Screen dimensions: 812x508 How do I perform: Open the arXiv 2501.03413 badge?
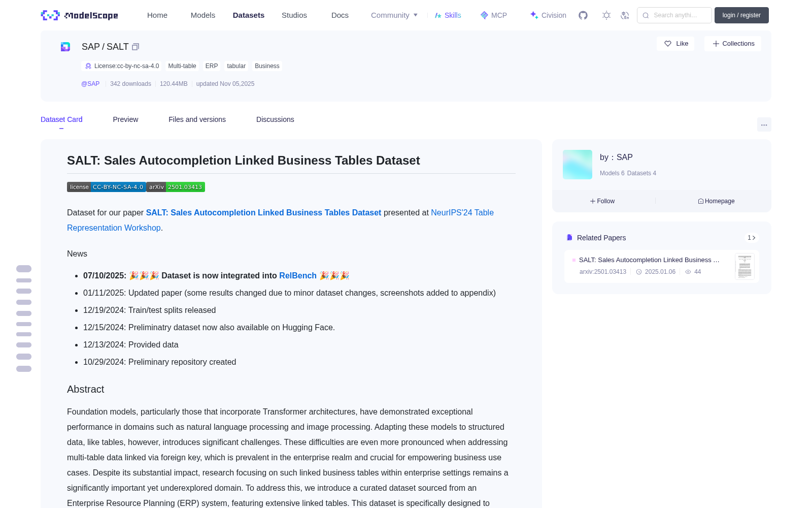coord(176,187)
